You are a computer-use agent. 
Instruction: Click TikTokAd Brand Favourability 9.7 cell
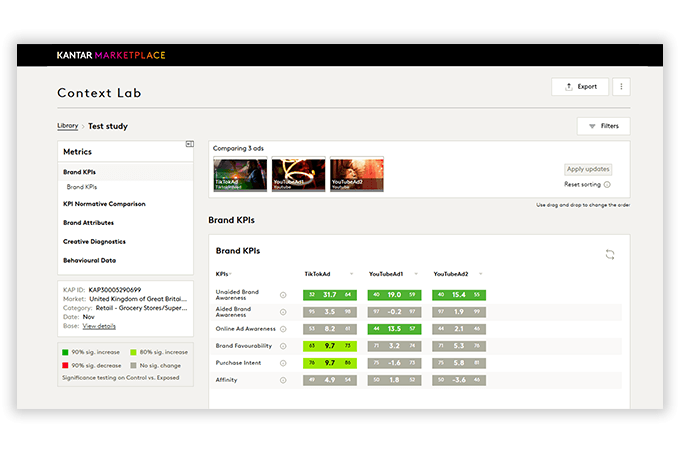coord(330,346)
